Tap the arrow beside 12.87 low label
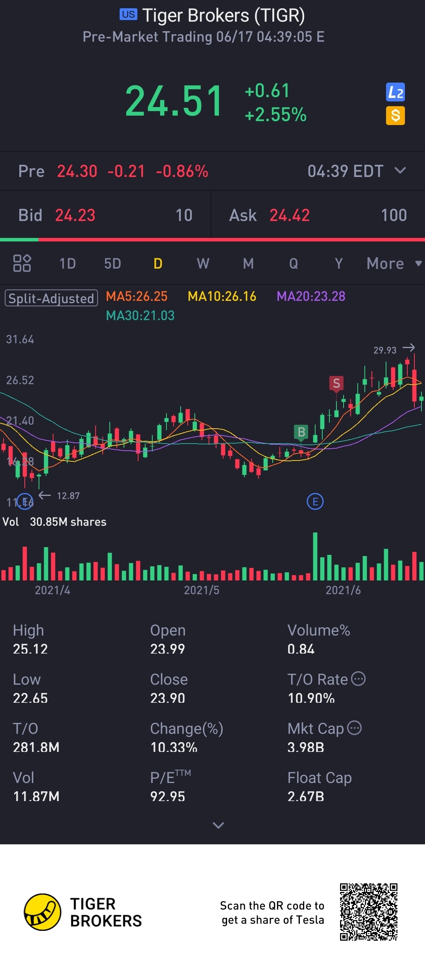Viewport: 425px width, 980px height. point(44,495)
